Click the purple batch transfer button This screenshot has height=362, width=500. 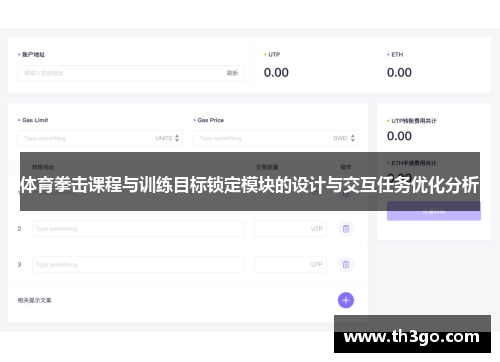434,211
